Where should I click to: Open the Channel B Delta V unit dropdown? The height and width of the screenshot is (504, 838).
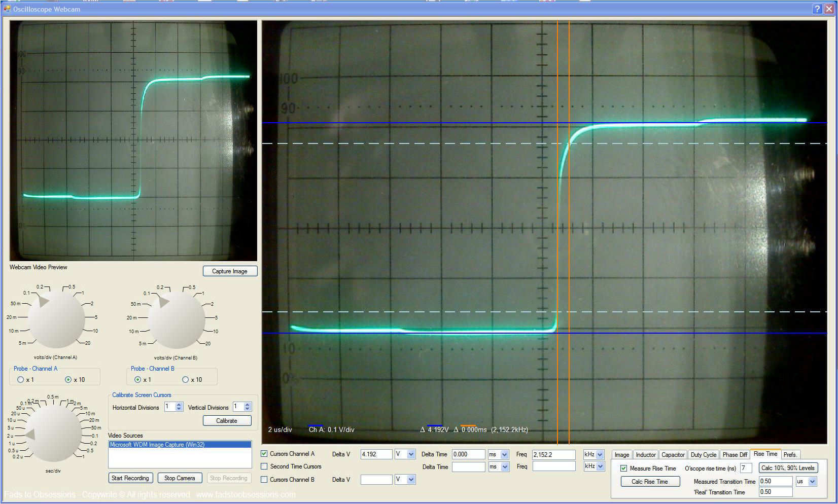(411, 480)
